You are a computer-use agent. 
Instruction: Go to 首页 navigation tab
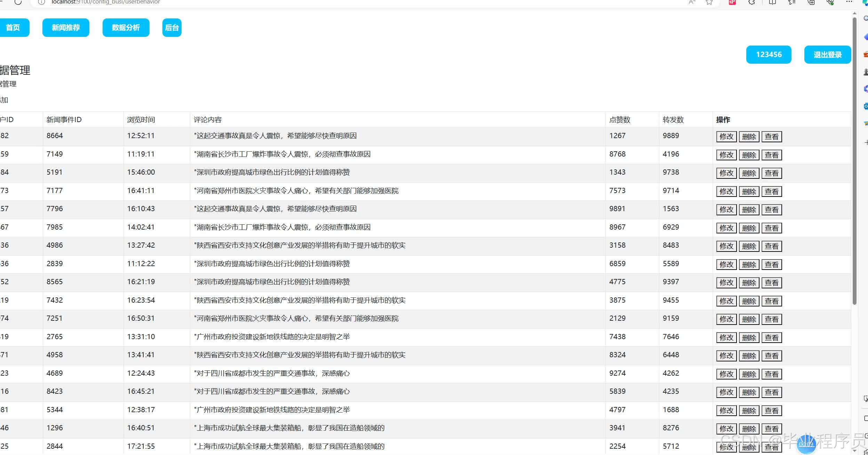13,27
